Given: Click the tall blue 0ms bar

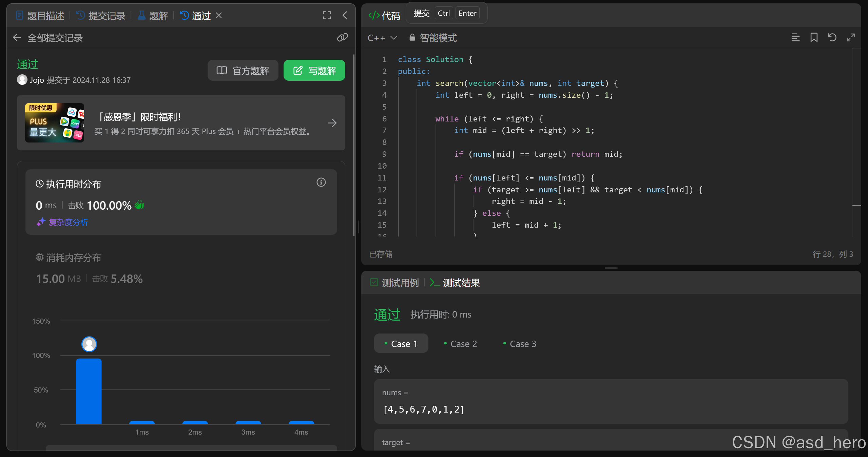Looking at the screenshot, I should click(x=89, y=391).
